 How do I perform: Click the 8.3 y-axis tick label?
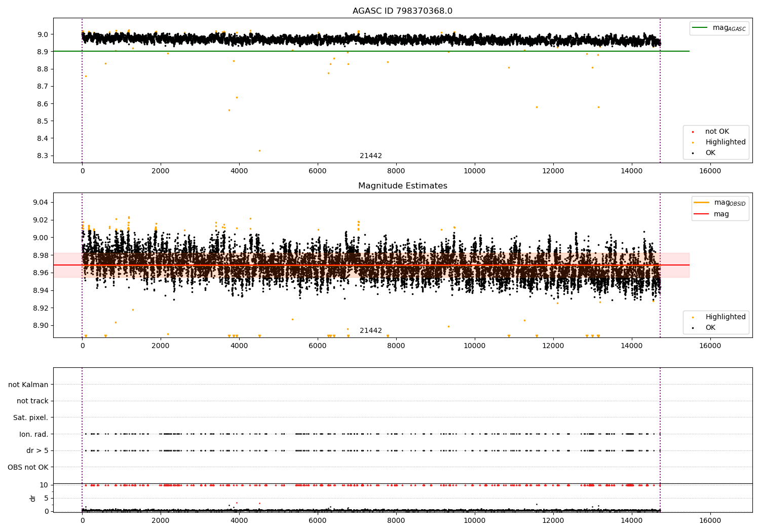pos(43,156)
